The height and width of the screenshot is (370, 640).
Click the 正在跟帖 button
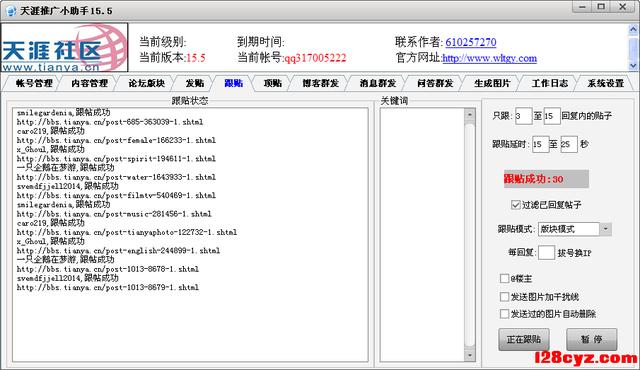pos(524,339)
